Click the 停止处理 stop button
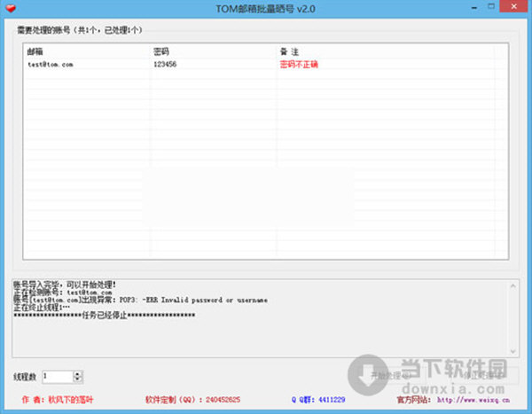Image resolution: width=532 pixels, height=414 pixels. click(483, 375)
